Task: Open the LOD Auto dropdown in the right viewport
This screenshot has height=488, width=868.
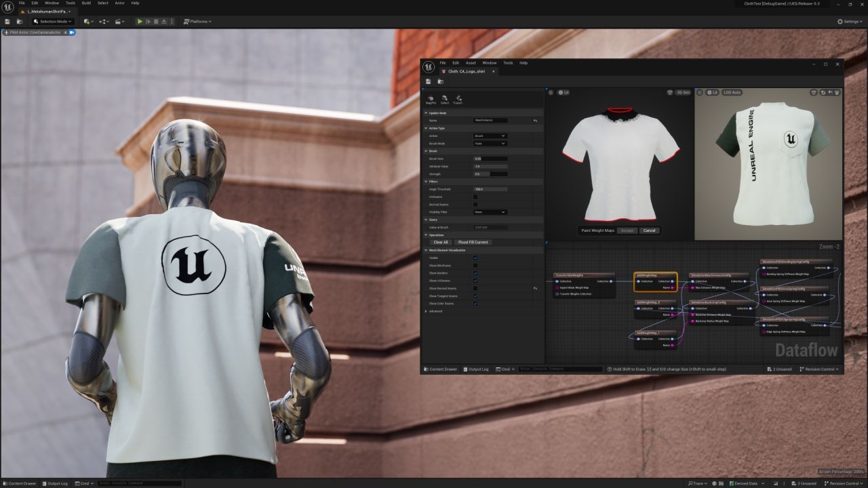Action: point(732,92)
